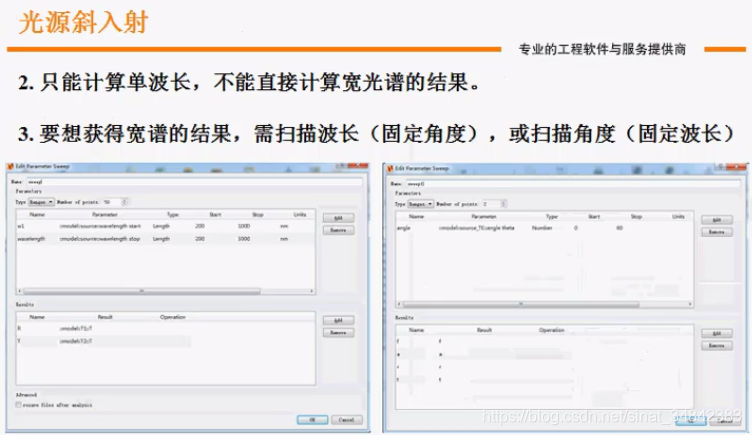Viewport: 752px width, 435px height.
Task: Close the wavelength sweep Edit Parameter Sweep dialog
Action: pyautogui.click(x=358, y=166)
